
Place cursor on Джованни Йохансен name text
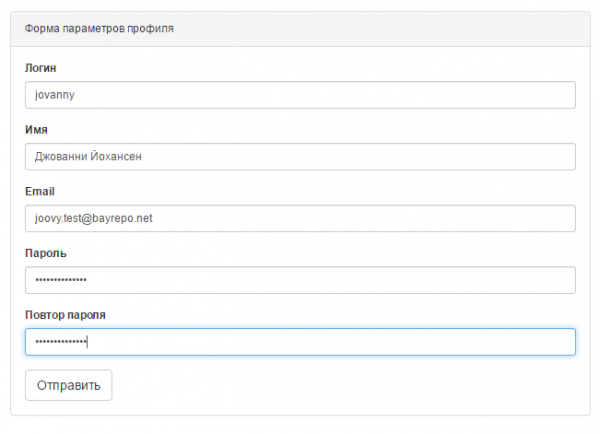[x=88, y=157]
